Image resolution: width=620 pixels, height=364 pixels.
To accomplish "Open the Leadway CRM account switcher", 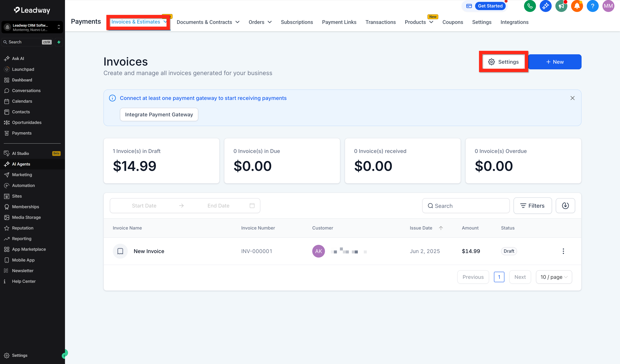I will [x=32, y=27].
